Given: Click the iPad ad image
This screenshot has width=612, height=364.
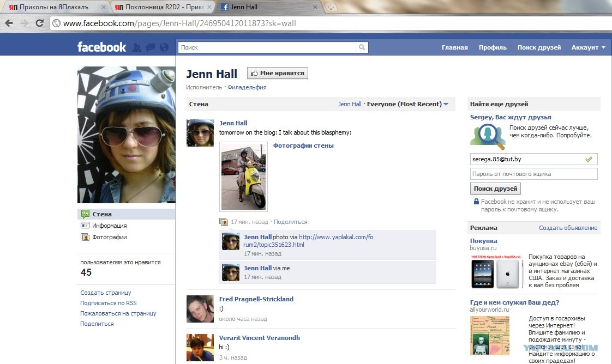Looking at the screenshot, I should (x=496, y=271).
